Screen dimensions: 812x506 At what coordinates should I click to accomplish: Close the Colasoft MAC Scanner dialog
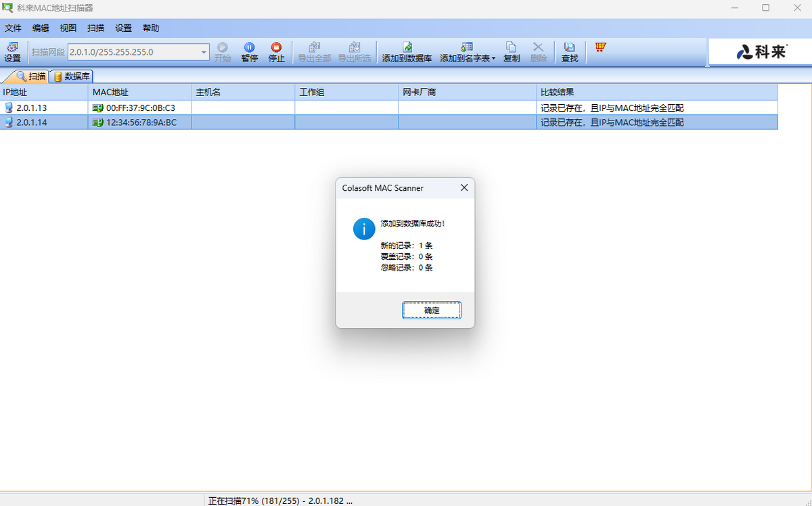464,188
